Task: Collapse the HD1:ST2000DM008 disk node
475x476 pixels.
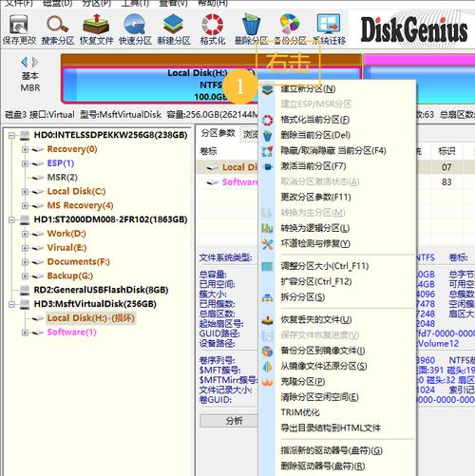Action: (x=11, y=219)
